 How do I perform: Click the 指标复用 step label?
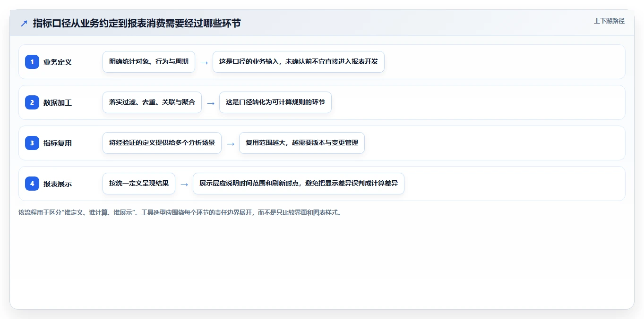[58, 143]
